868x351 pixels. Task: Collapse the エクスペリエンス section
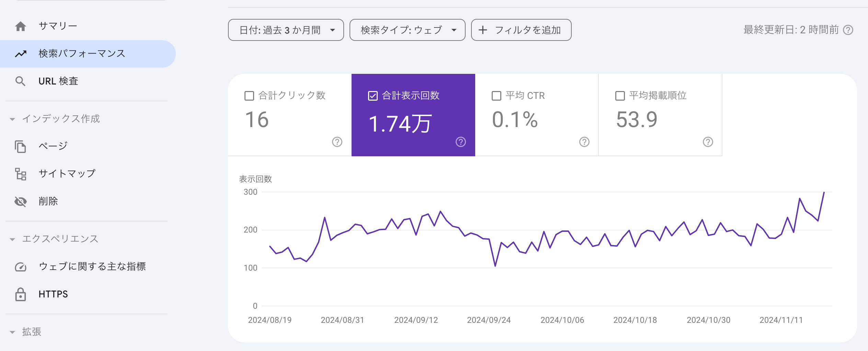pos(12,239)
